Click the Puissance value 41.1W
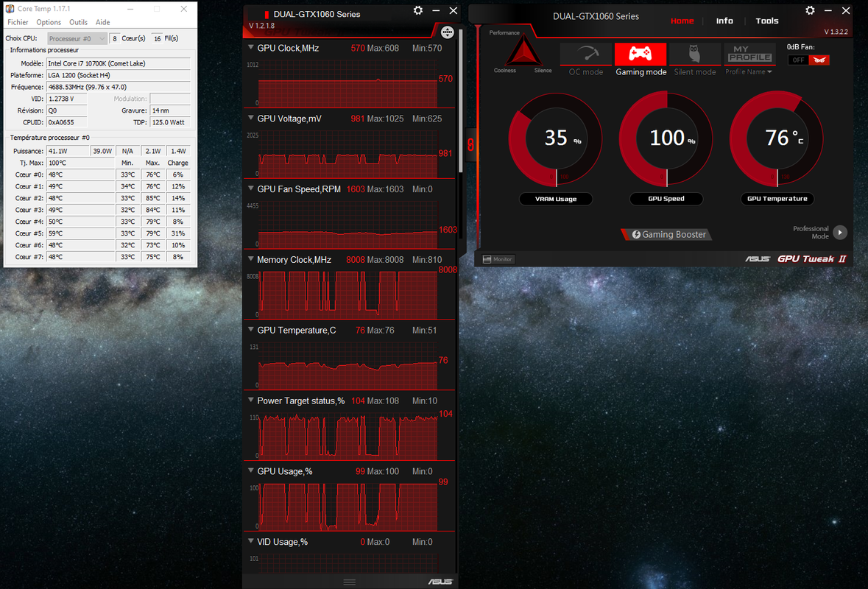This screenshot has width=868, height=589. point(68,151)
